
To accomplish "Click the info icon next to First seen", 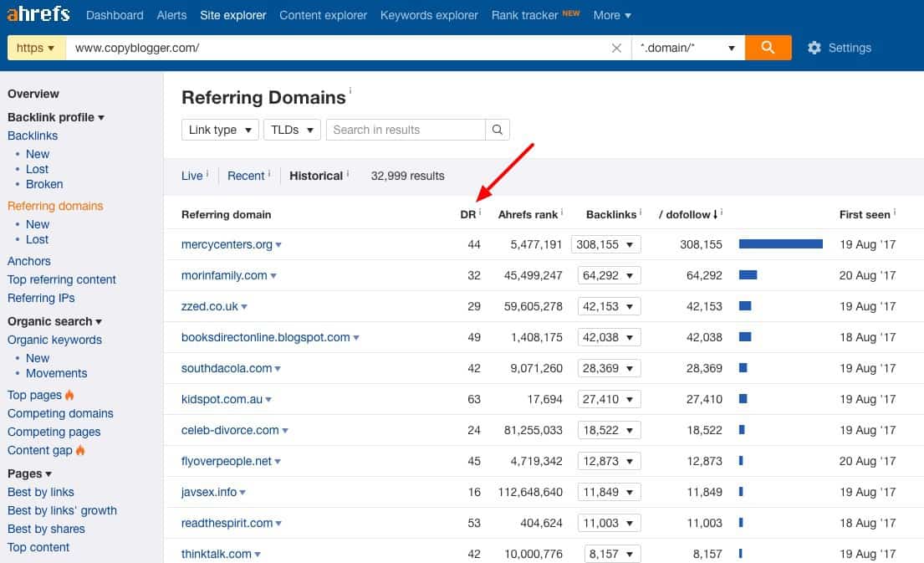I will [x=895, y=212].
